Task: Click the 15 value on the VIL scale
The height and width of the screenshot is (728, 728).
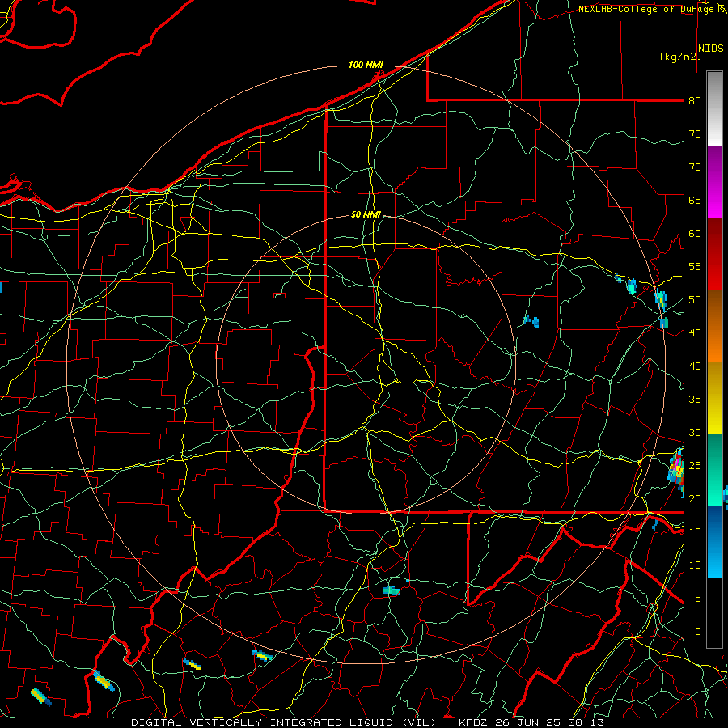Action: pyautogui.click(x=695, y=532)
